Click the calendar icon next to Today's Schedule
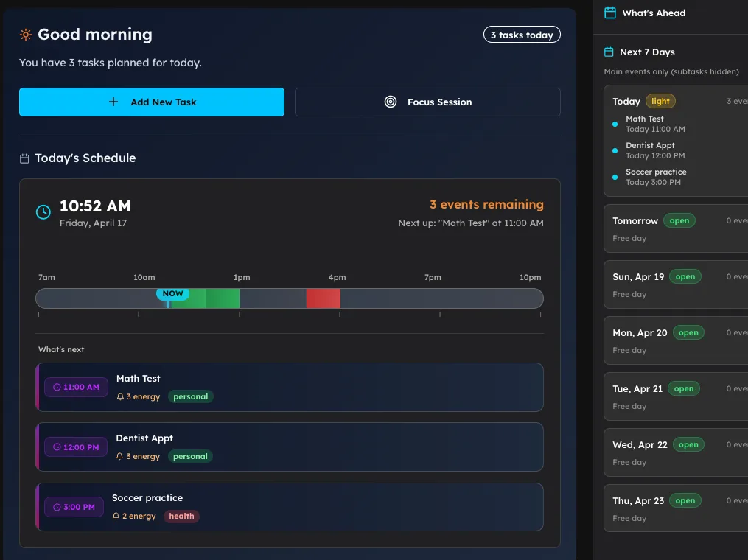Image resolution: width=748 pixels, height=560 pixels. tap(24, 158)
